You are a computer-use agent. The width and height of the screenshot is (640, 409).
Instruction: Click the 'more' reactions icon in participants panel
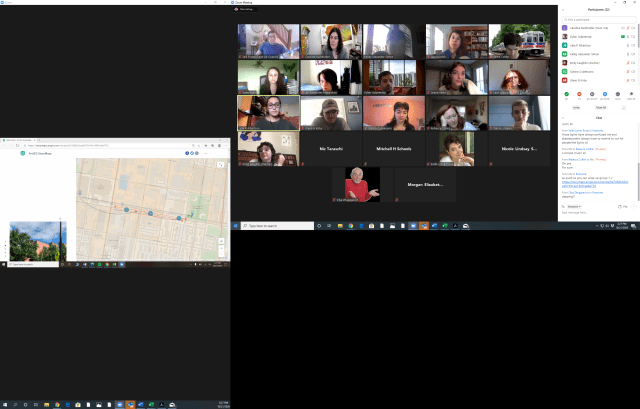pos(618,94)
